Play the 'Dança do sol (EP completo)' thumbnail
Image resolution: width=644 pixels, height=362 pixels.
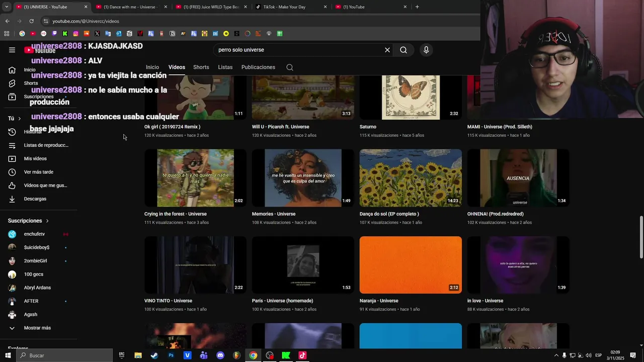pyautogui.click(x=411, y=178)
